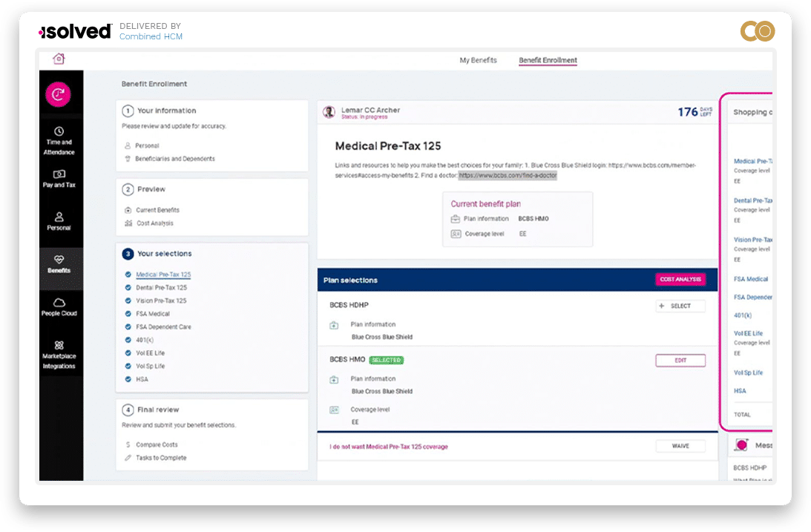Click isolved logo in header
811x532 pixels.
click(x=75, y=32)
